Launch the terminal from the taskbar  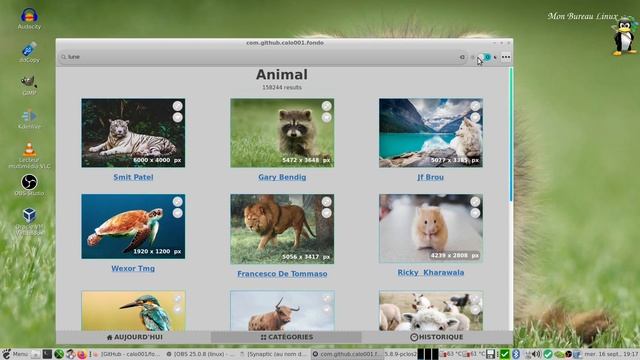pyautogui.click(x=47, y=354)
